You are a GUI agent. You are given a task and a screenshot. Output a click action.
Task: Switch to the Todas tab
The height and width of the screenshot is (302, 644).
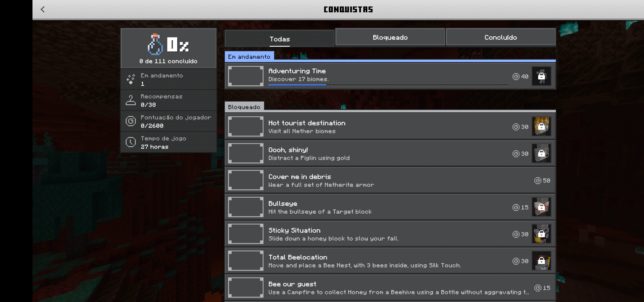pos(279,39)
